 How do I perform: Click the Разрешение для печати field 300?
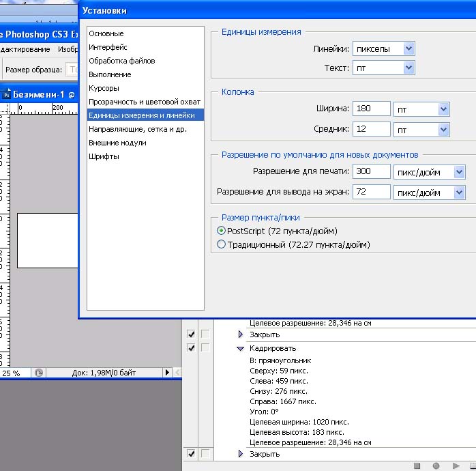(x=371, y=171)
